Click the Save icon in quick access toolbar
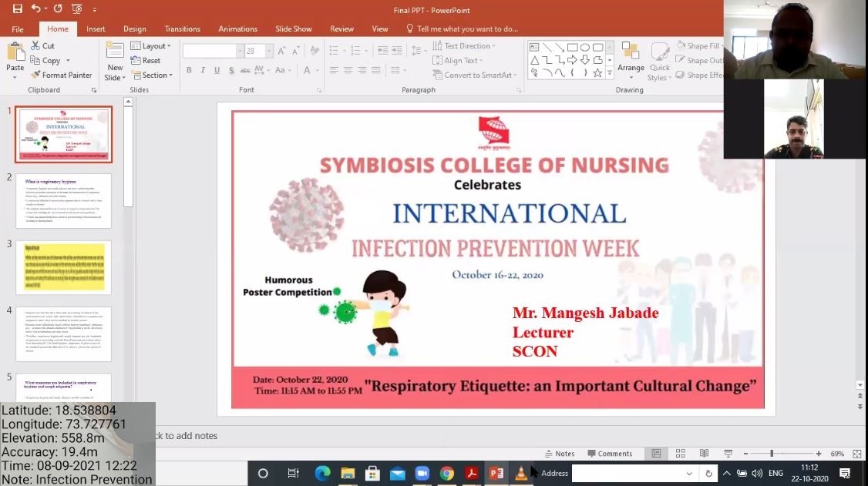 point(18,9)
